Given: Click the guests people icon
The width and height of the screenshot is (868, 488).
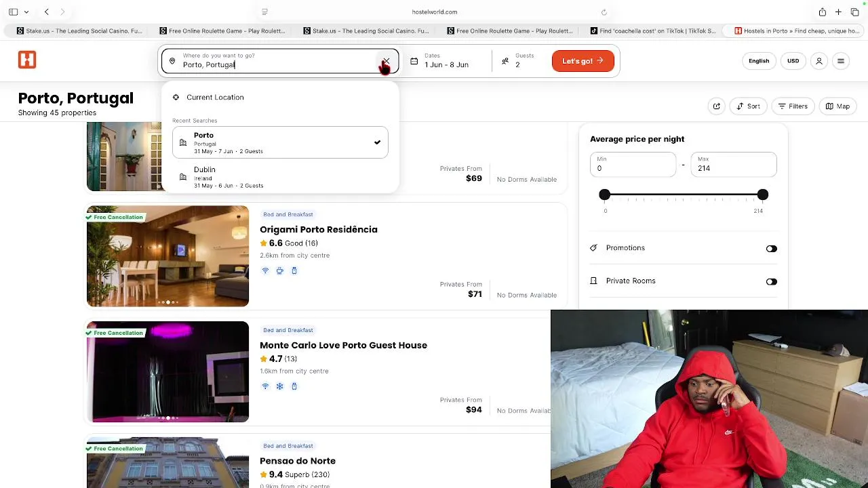Looking at the screenshot, I should [x=505, y=61].
